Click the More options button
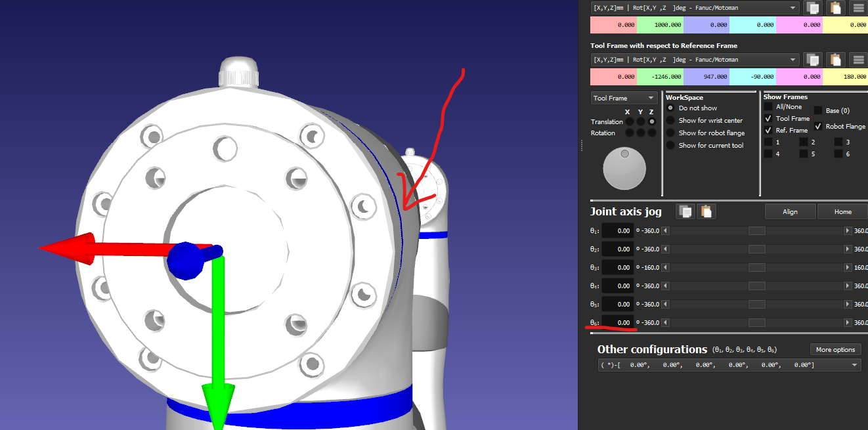The width and height of the screenshot is (868, 430). point(835,349)
